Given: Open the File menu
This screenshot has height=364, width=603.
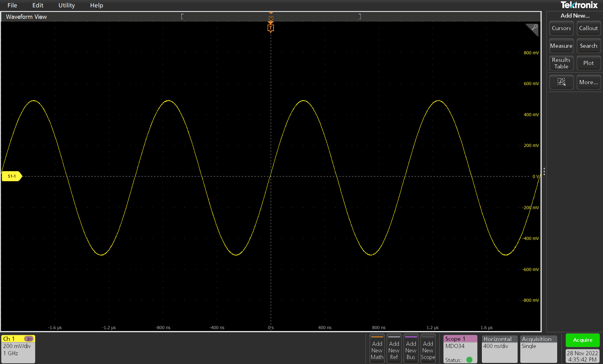Looking at the screenshot, I should [12, 5].
